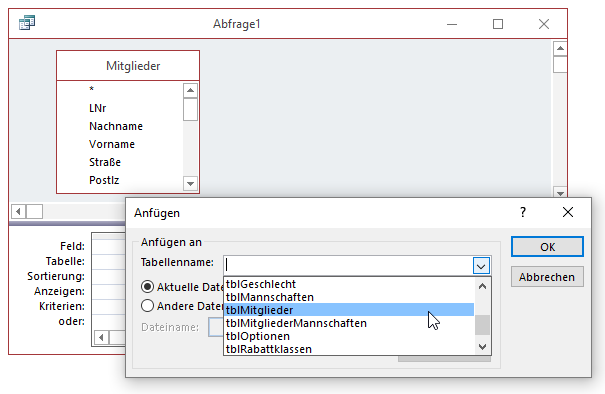Click the Mitglieder field list scrollbar thumb

coord(190,110)
